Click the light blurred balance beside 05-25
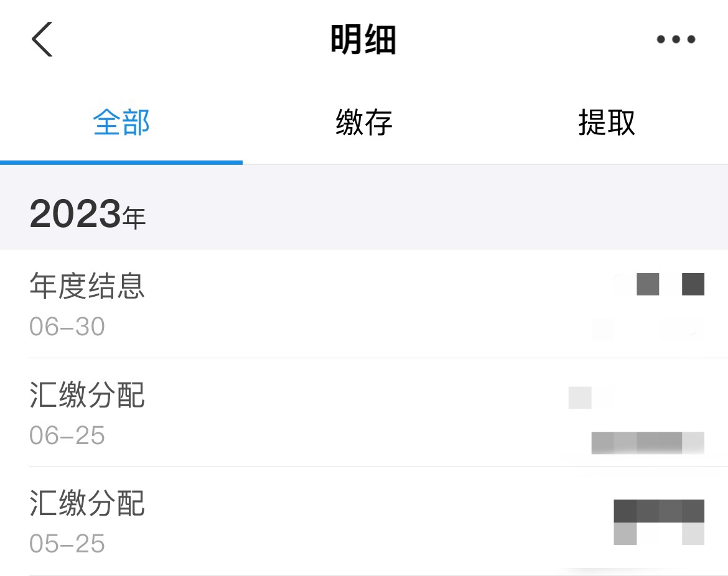This screenshot has width=728, height=576. tap(659, 534)
